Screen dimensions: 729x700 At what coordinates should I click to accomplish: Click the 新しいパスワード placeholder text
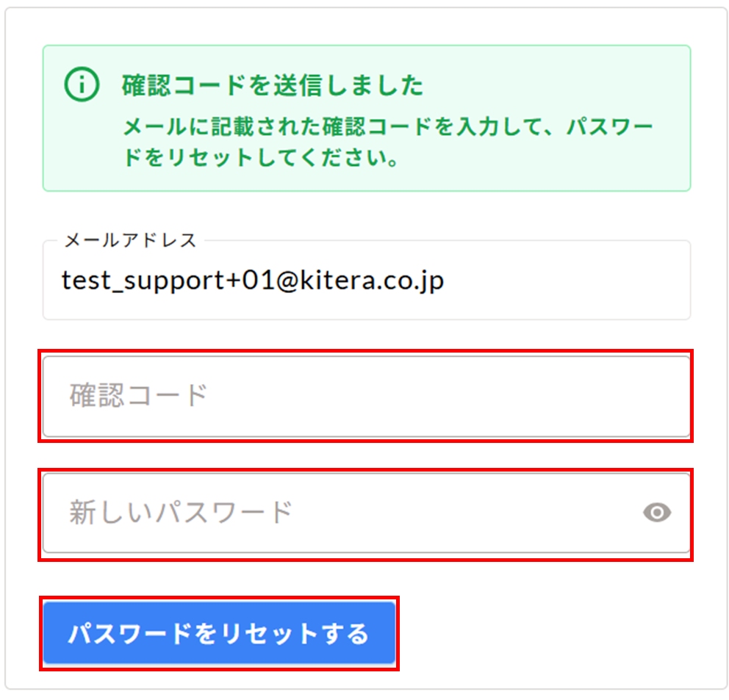(181, 512)
